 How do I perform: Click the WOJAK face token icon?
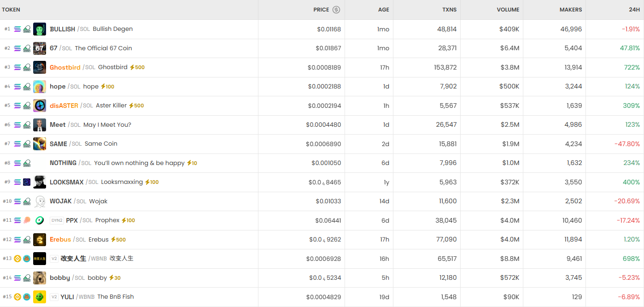[x=40, y=201]
